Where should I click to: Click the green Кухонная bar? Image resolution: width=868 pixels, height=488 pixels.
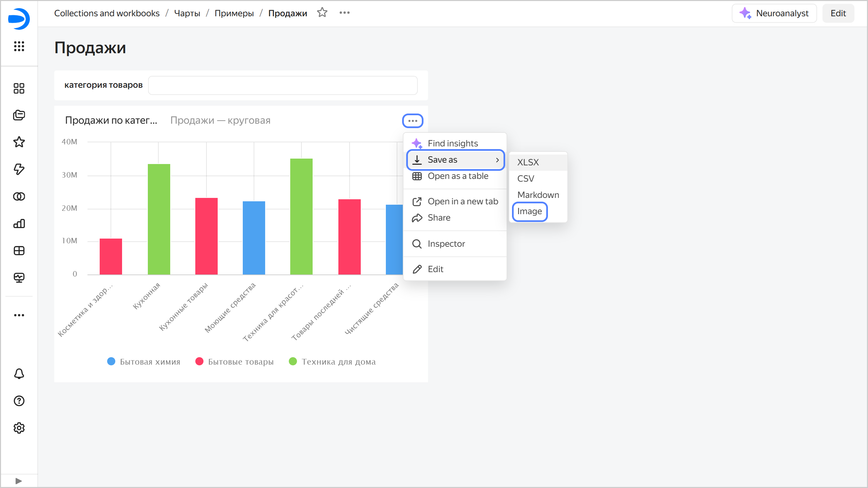coord(159,219)
